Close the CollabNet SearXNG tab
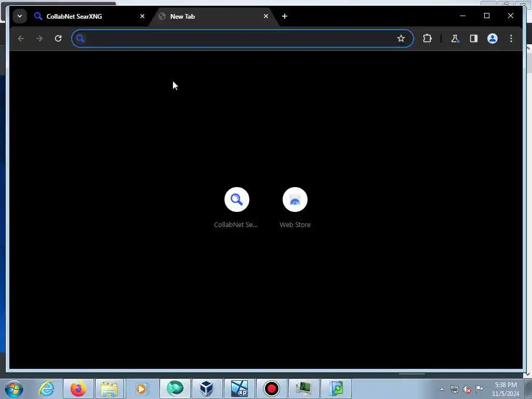 pos(142,16)
